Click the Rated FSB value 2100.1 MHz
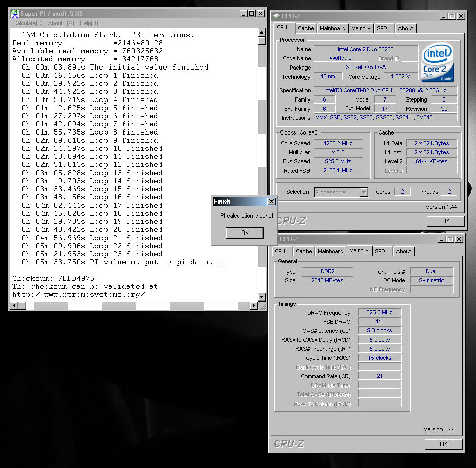 click(338, 171)
